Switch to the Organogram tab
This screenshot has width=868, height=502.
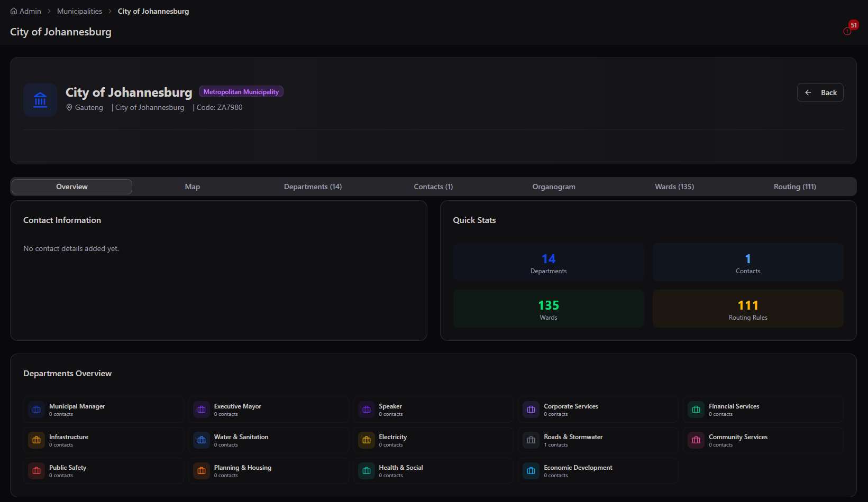click(554, 187)
